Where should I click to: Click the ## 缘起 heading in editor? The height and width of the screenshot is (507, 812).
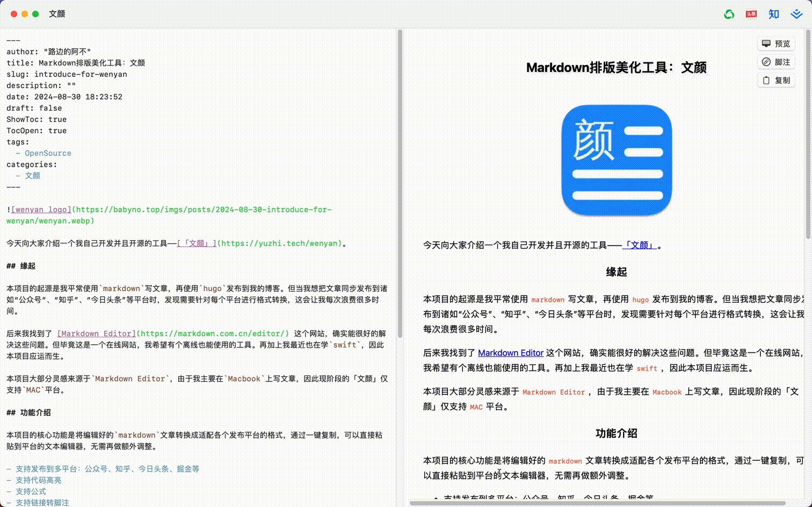click(x=21, y=266)
